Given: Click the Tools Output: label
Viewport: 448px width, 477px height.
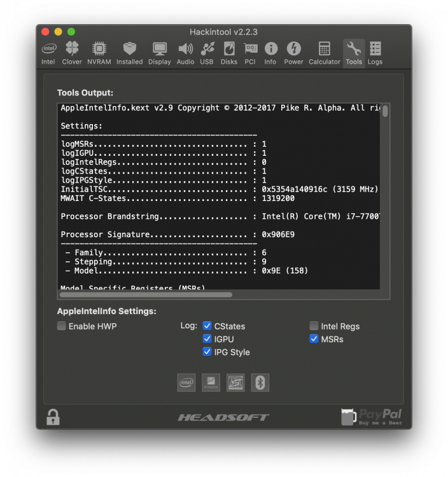Looking at the screenshot, I should point(85,93).
